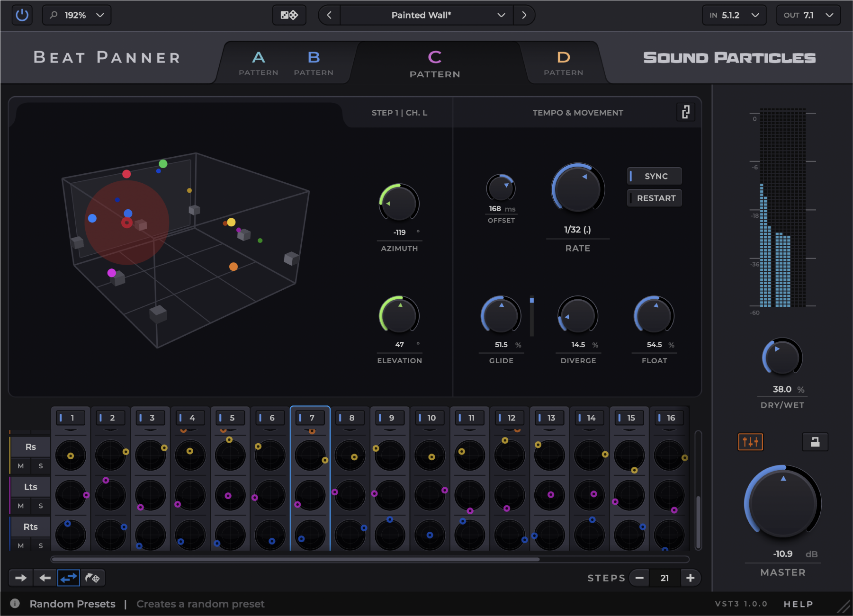Click the yellow source dot in 3D view
853x616 pixels.
(231, 222)
